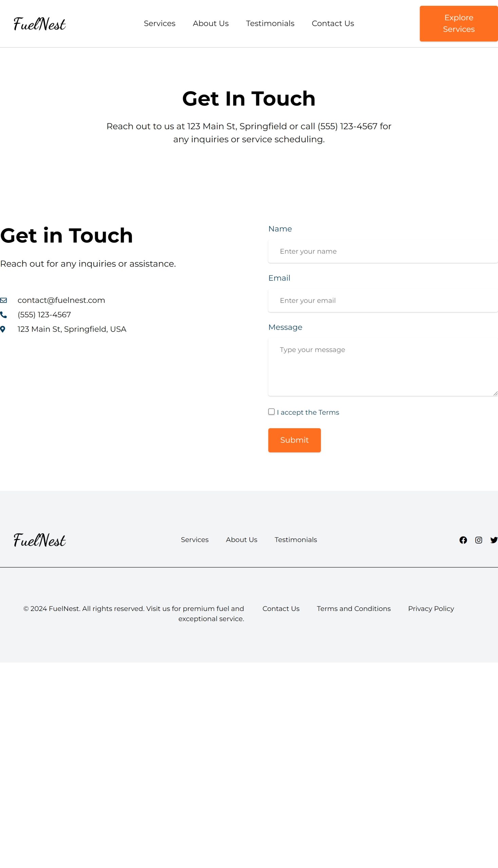
Task: Click inside the Type your message box
Action: click(383, 367)
